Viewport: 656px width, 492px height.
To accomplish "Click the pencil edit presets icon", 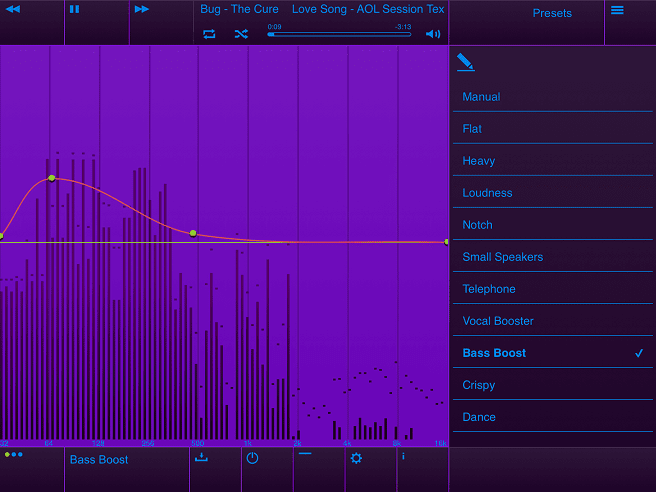I will click(465, 62).
